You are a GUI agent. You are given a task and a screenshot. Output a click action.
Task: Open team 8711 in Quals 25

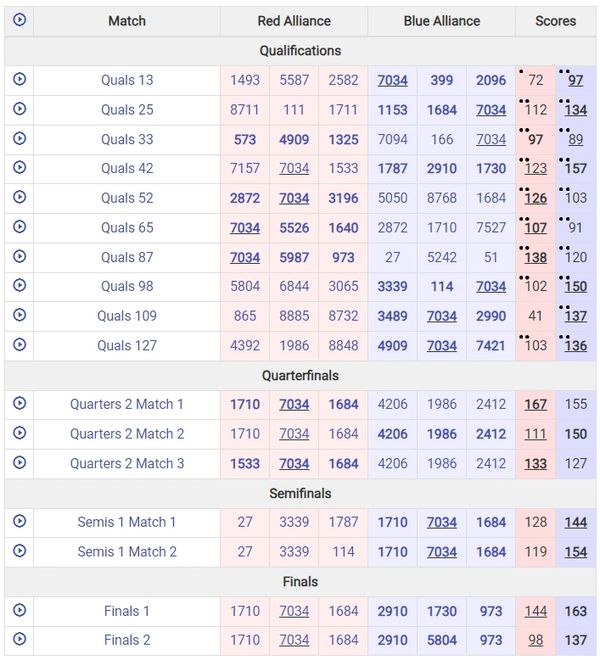245,110
